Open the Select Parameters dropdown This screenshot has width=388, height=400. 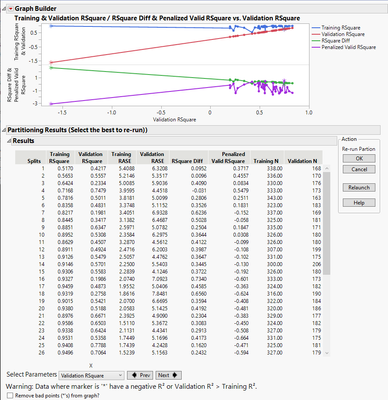pos(91,376)
